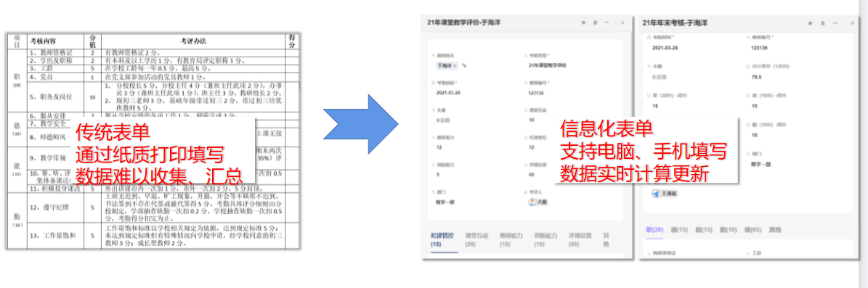Star the 21年课堂教学评价-于海洋 window

(583, 22)
